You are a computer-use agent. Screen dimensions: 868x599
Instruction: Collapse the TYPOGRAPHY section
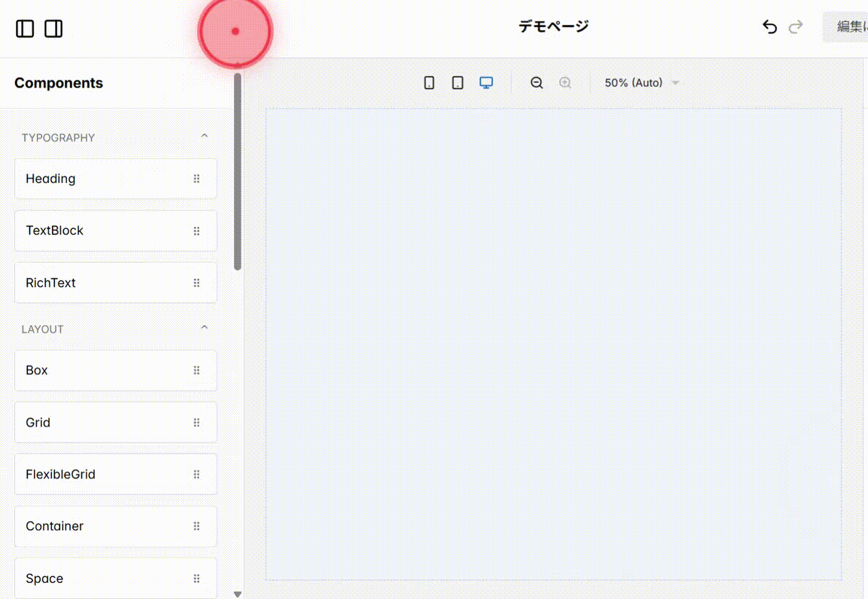coord(204,135)
